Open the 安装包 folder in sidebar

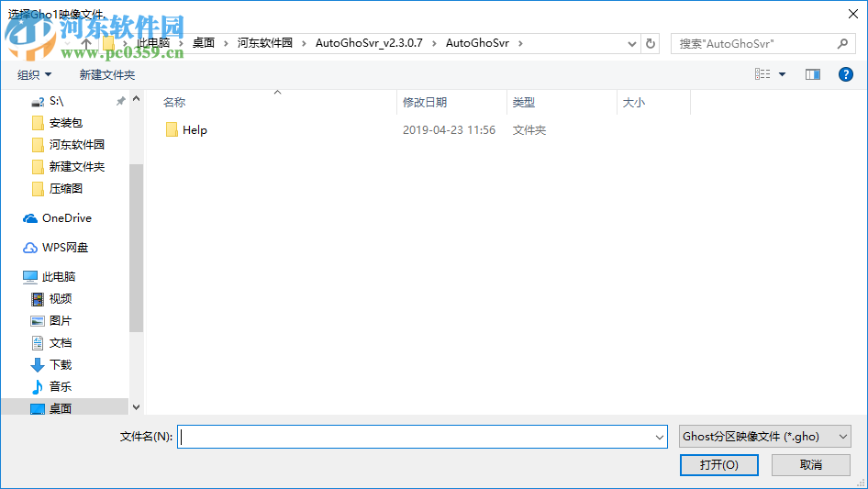click(x=65, y=123)
